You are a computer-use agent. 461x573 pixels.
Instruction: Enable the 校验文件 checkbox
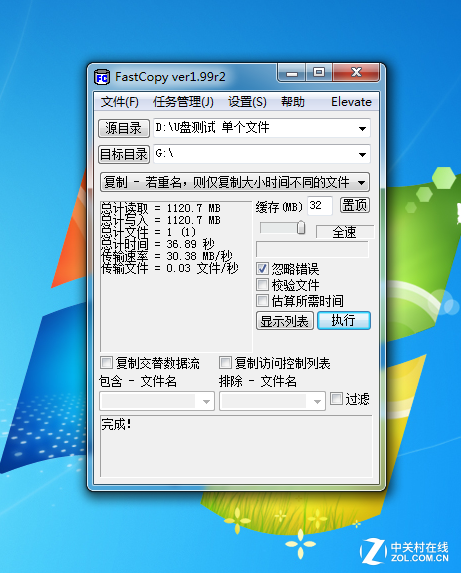pyautogui.click(x=262, y=284)
